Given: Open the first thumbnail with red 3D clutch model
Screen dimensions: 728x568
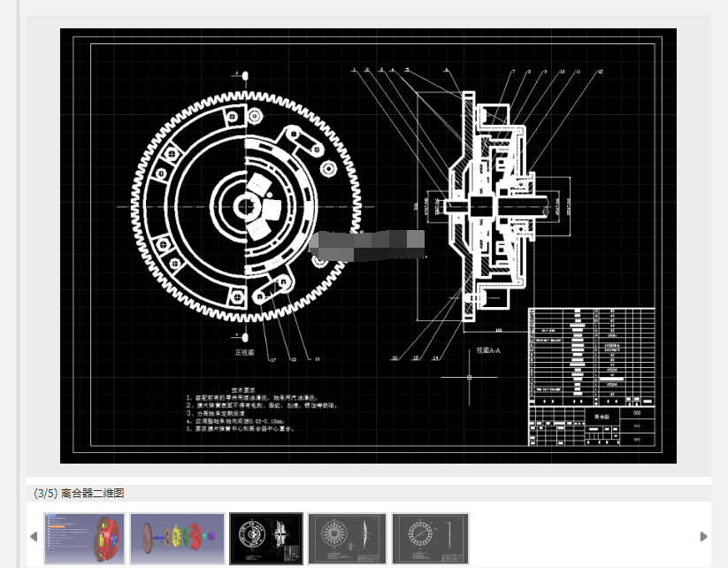Looking at the screenshot, I should pyautogui.click(x=84, y=539).
